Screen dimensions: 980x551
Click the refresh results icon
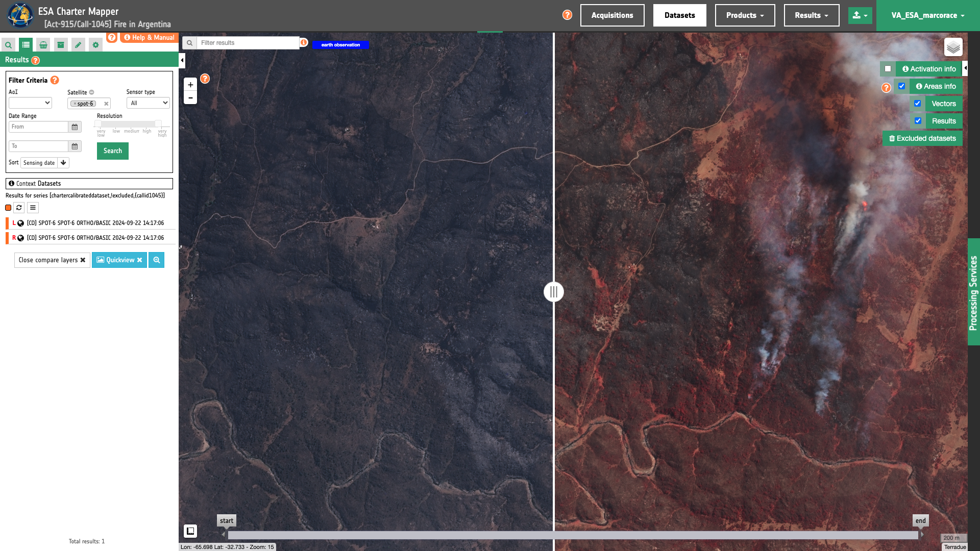[19, 208]
